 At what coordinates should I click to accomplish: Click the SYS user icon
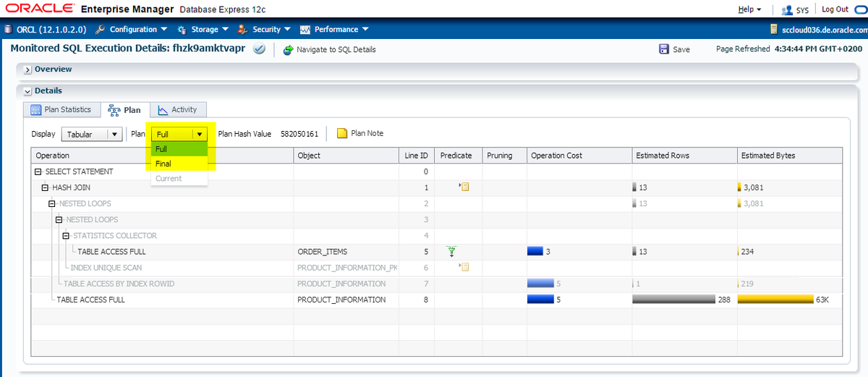click(x=788, y=9)
